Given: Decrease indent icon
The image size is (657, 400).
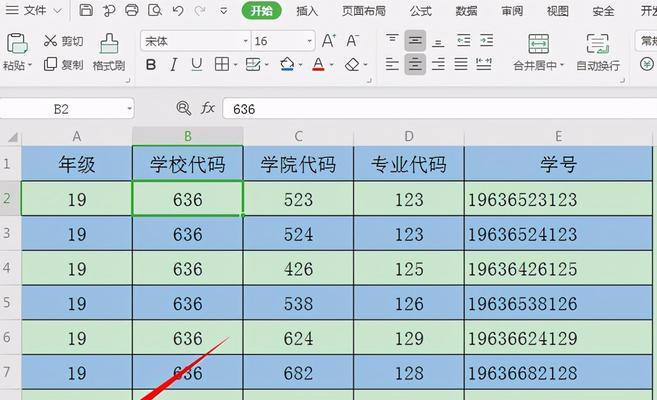Looking at the screenshot, I should click(x=463, y=40).
